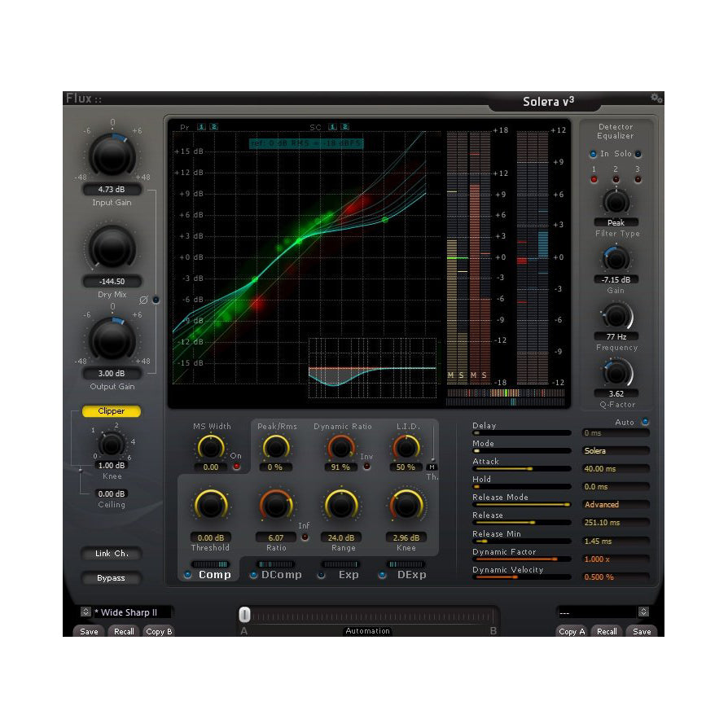Click the settings gear icon top right

pyautogui.click(x=657, y=97)
